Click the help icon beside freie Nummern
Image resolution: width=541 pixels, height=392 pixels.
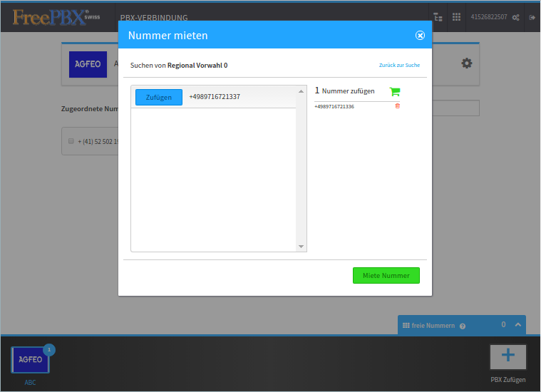(x=463, y=326)
